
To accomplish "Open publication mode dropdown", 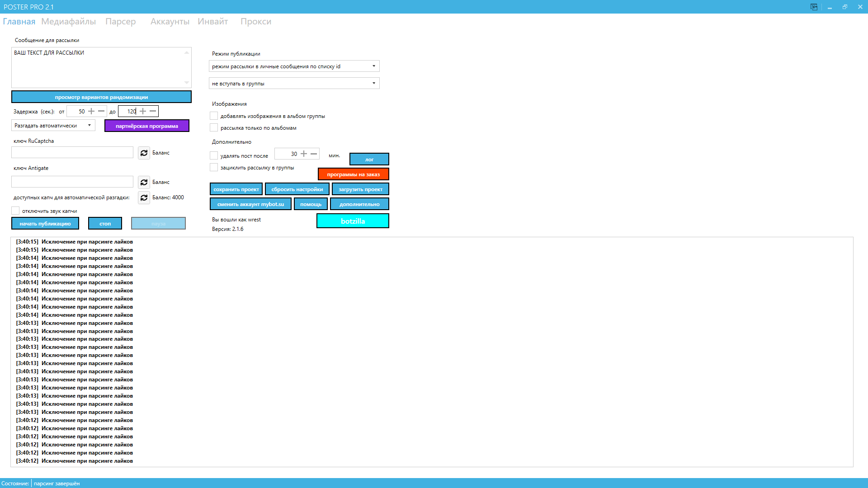I will (x=294, y=66).
